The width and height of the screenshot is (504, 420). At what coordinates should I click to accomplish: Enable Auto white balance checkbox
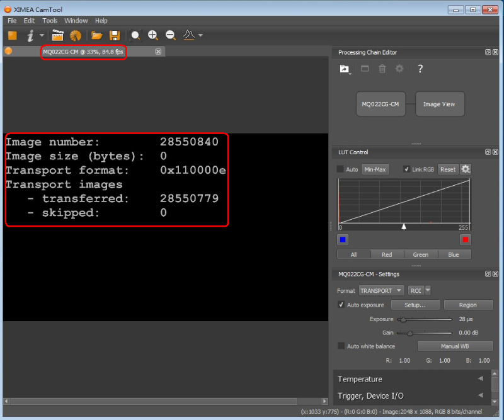click(x=341, y=346)
